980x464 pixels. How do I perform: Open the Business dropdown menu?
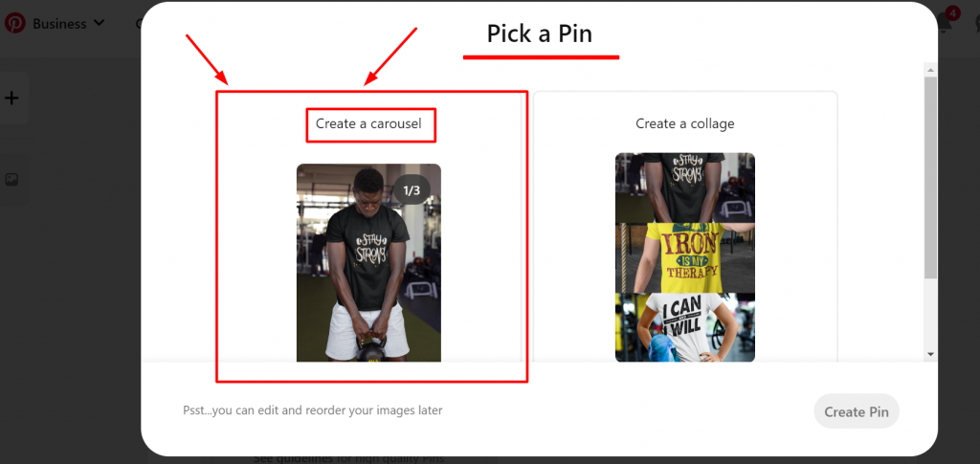pos(68,24)
